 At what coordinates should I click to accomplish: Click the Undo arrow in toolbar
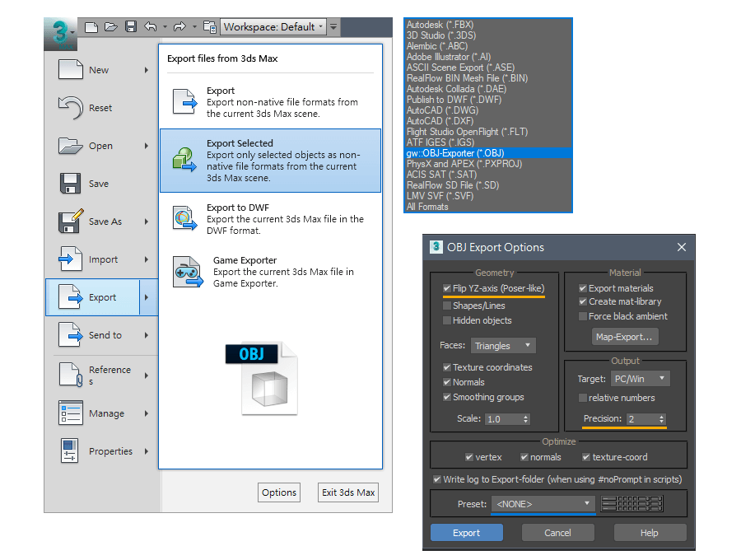[151, 27]
